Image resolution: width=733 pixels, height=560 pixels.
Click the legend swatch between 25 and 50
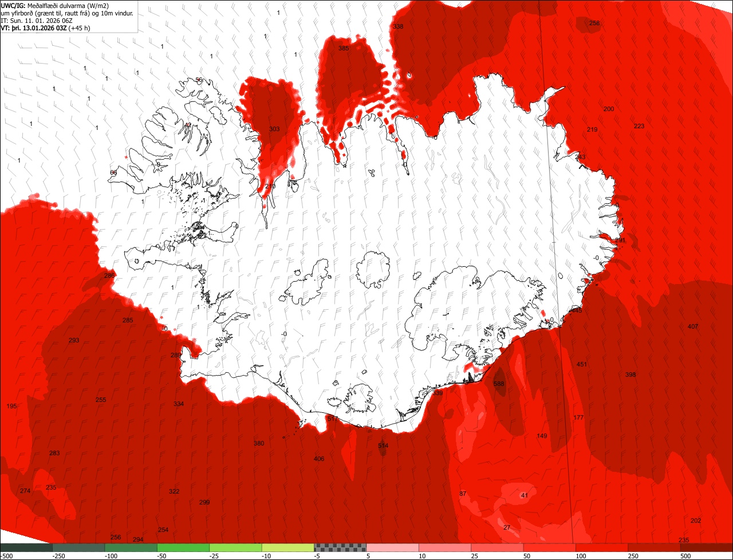coord(497,547)
